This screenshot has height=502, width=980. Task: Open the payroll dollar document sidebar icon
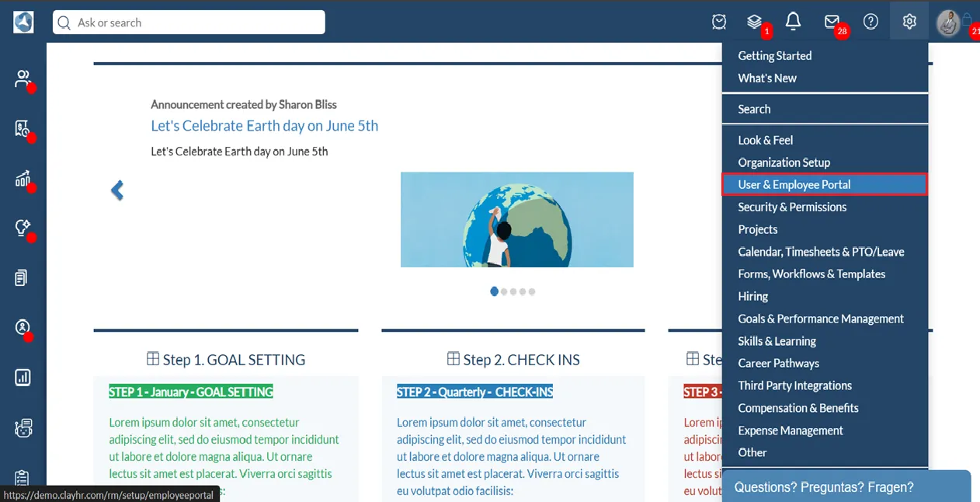23,128
